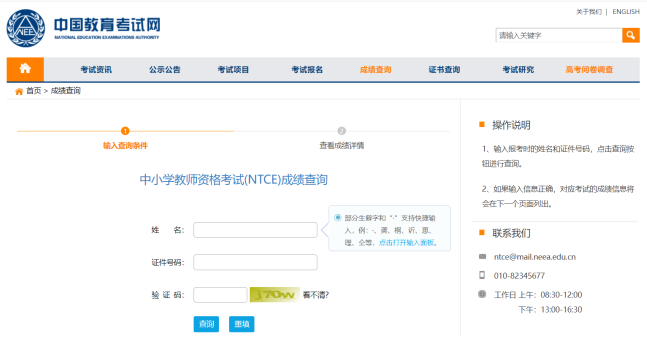Click the NEEA circular logo
The height and width of the screenshot is (364, 647).
[26, 28]
